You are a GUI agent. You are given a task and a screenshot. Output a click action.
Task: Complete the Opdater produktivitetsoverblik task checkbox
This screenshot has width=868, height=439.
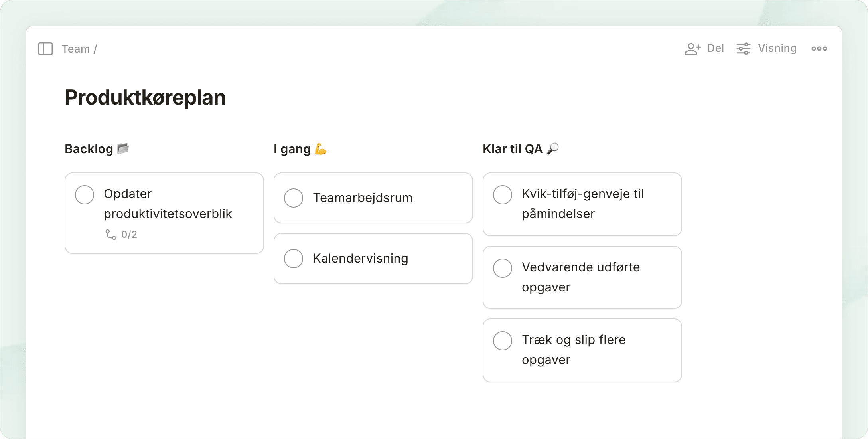point(85,195)
